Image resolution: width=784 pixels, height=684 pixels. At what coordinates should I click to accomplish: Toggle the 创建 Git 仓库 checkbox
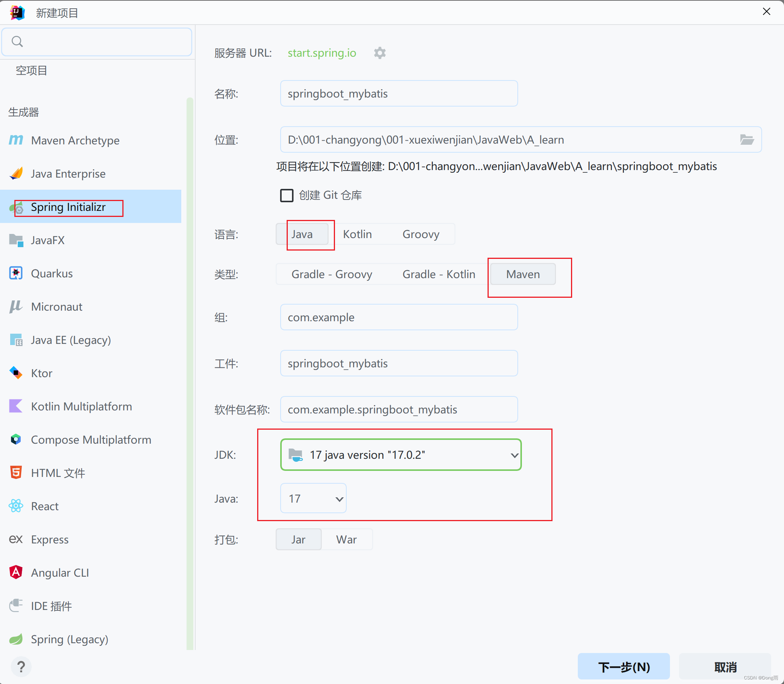pyautogui.click(x=286, y=195)
